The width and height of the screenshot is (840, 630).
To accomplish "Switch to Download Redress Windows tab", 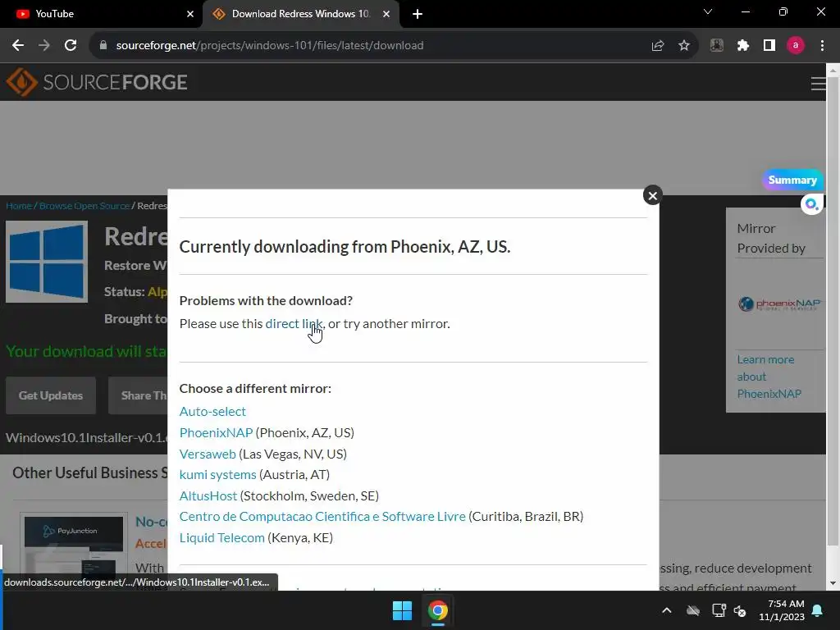I will tap(300, 14).
